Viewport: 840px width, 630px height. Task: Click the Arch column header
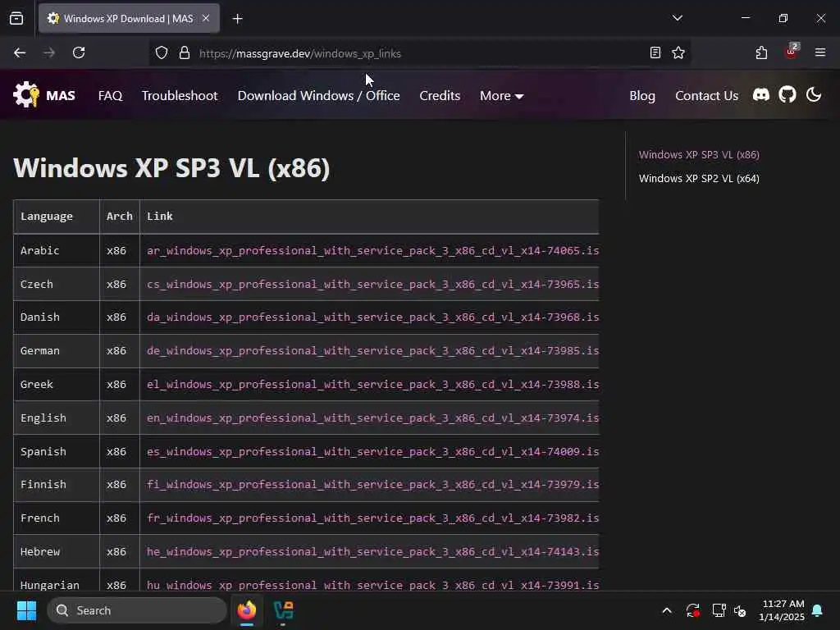point(120,217)
